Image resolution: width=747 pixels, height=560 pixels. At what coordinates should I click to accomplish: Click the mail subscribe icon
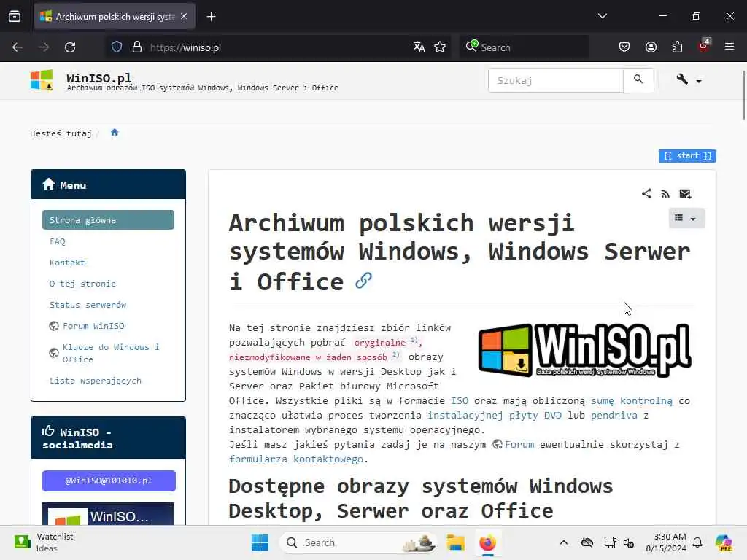pyautogui.click(x=685, y=193)
